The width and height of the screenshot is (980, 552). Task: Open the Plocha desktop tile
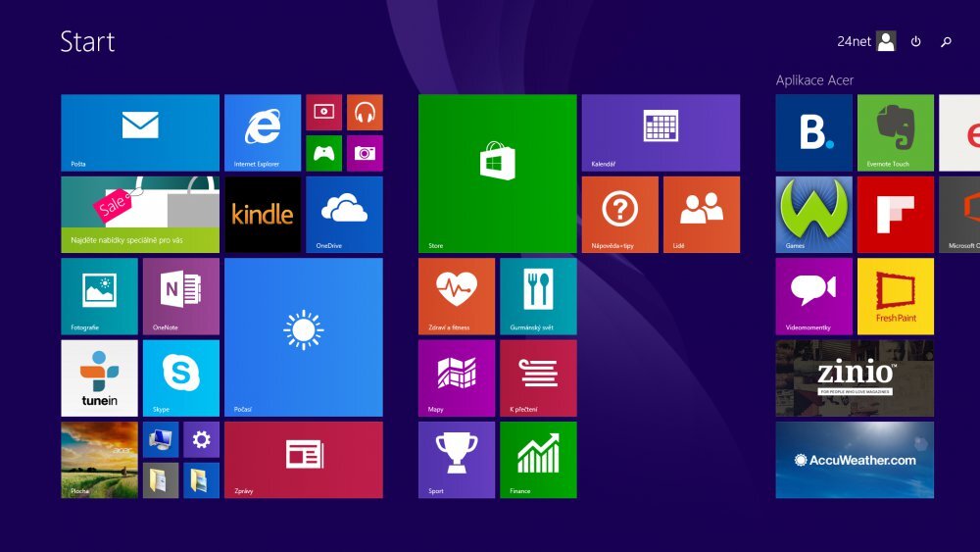click(x=99, y=460)
